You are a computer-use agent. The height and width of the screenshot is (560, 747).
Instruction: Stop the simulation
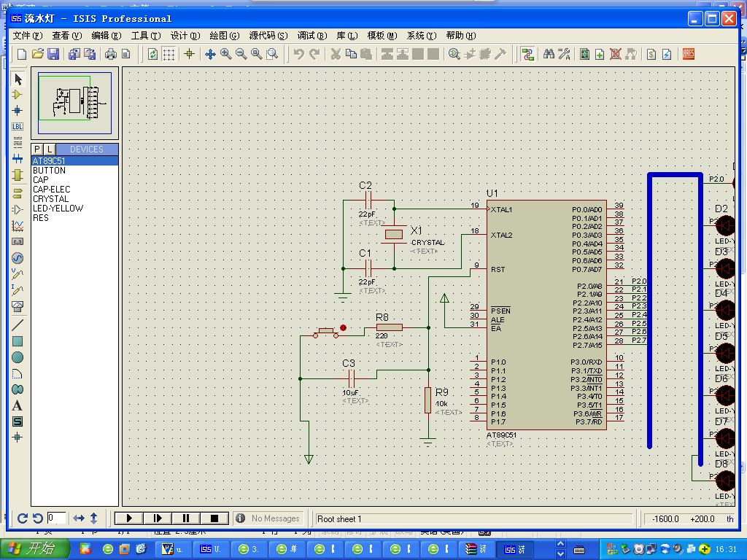click(x=214, y=518)
